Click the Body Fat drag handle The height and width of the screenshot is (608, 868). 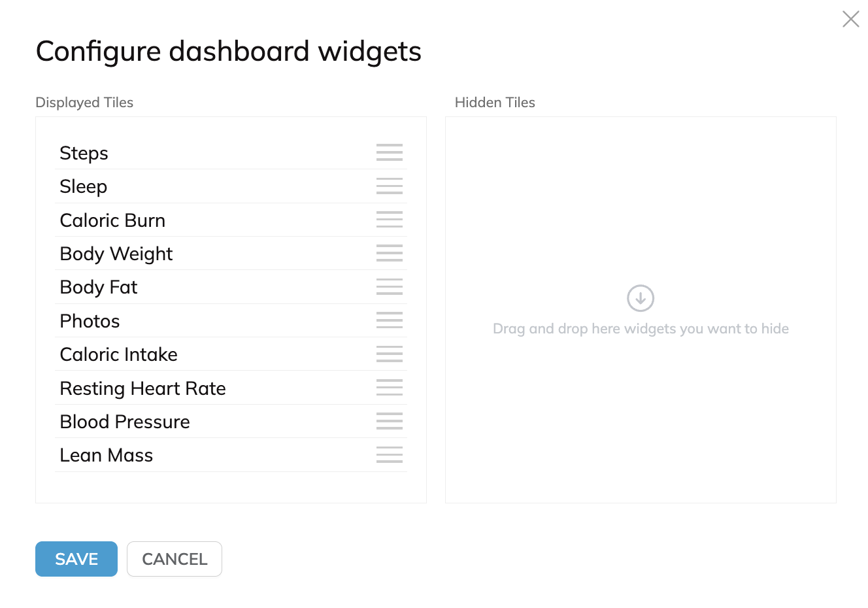[x=390, y=286]
